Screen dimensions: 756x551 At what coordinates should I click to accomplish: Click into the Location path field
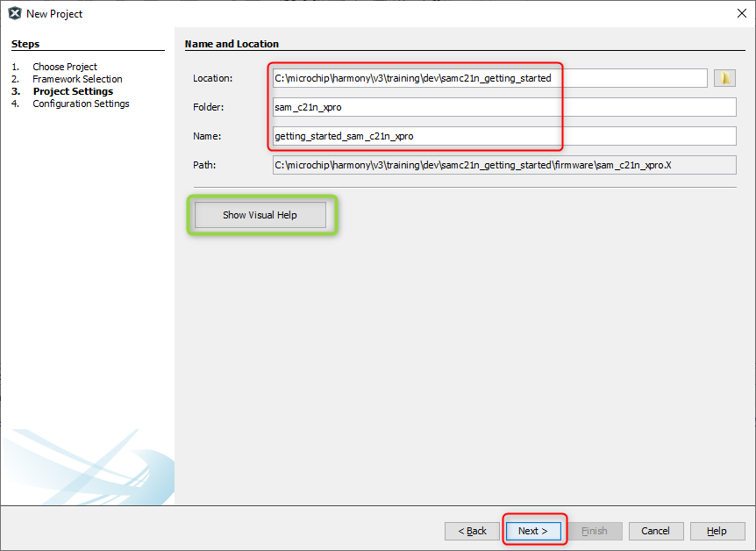click(489, 78)
